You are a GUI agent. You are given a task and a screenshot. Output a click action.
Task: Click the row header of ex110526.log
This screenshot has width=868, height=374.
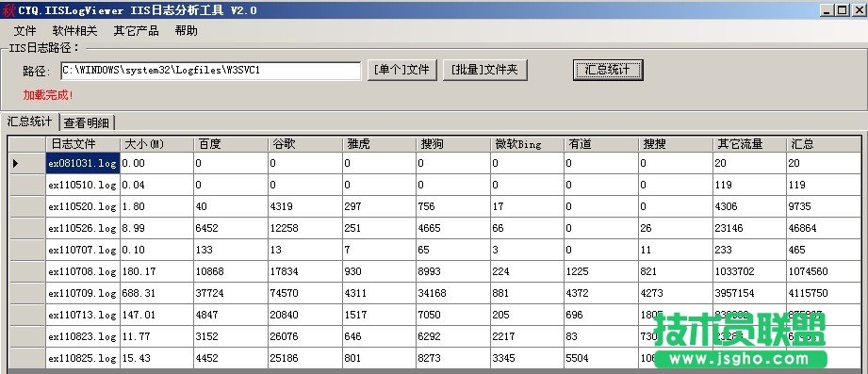click(x=27, y=228)
